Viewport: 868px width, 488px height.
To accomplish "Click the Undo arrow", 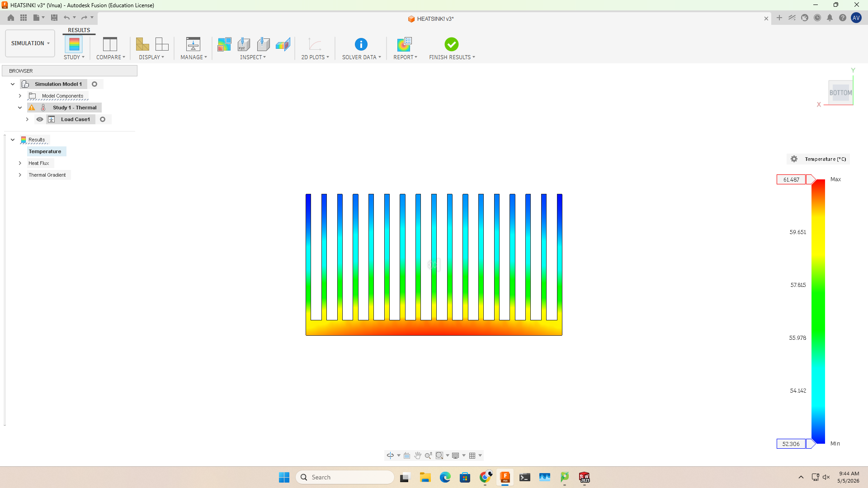I will click(x=67, y=18).
